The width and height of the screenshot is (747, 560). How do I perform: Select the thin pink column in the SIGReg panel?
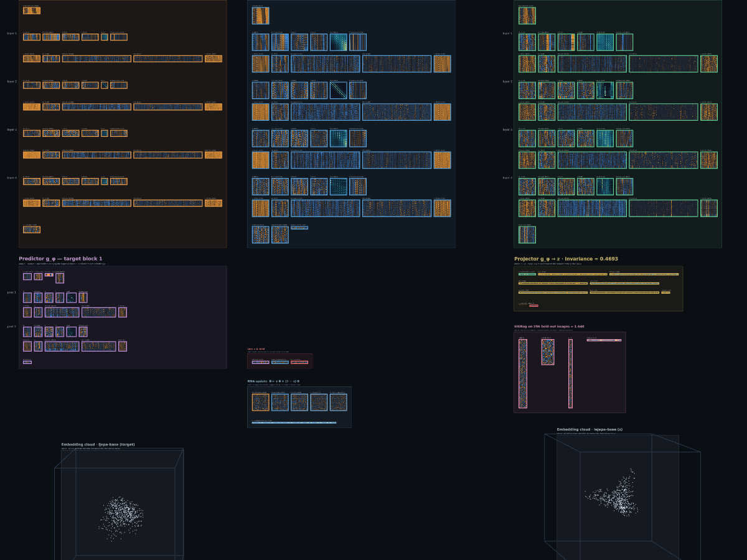(x=570, y=373)
